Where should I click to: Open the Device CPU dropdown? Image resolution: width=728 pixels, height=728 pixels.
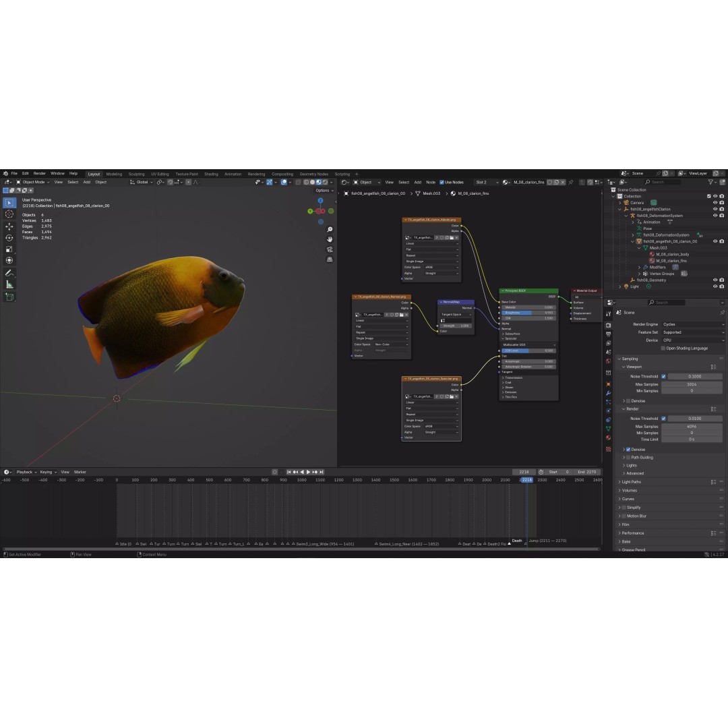692,340
